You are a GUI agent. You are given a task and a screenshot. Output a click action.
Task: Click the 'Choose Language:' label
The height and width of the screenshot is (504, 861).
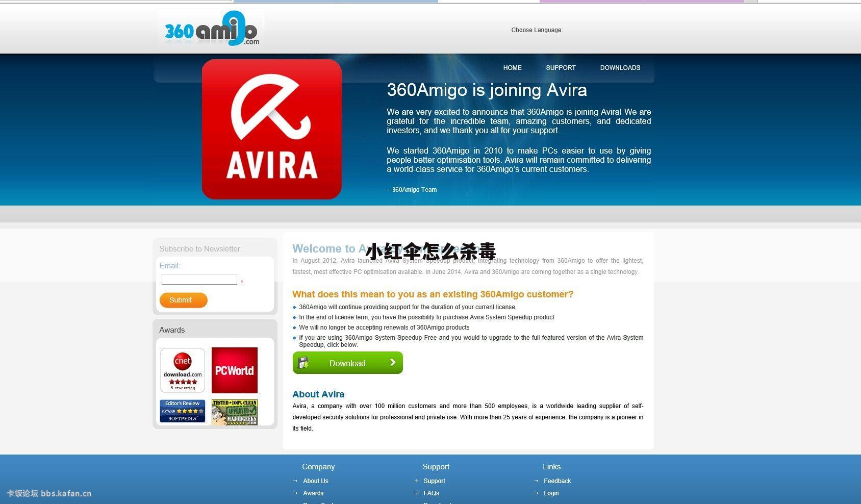(x=537, y=30)
